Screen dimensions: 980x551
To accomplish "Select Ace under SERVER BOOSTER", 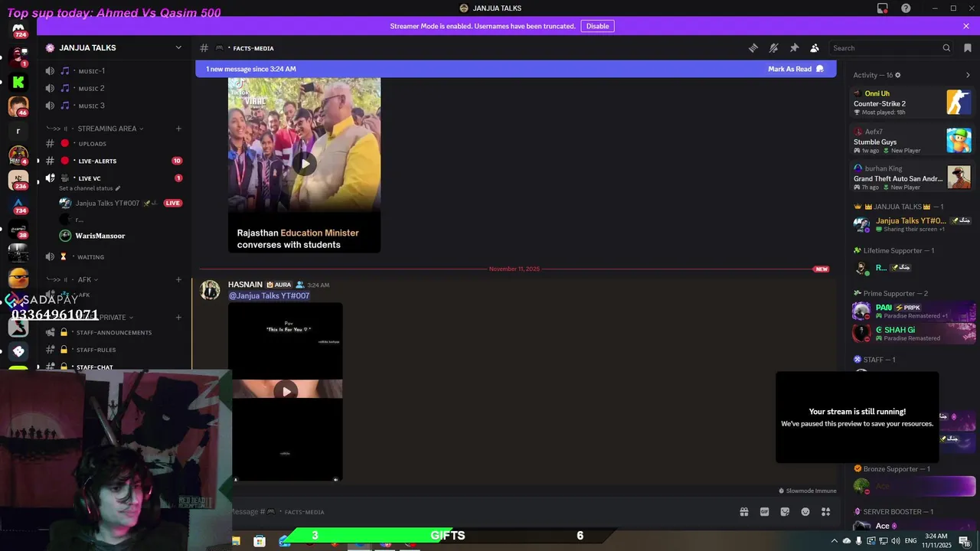I will coord(912,527).
